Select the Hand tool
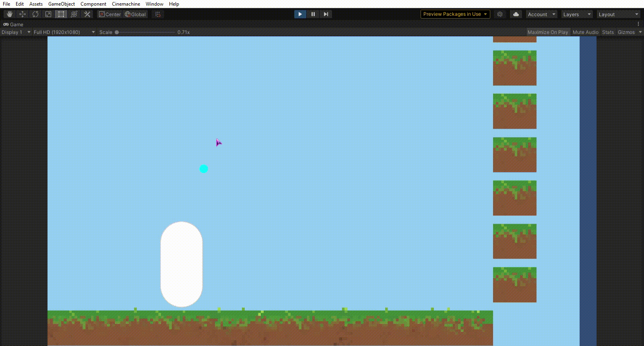644x346 pixels. click(10, 14)
